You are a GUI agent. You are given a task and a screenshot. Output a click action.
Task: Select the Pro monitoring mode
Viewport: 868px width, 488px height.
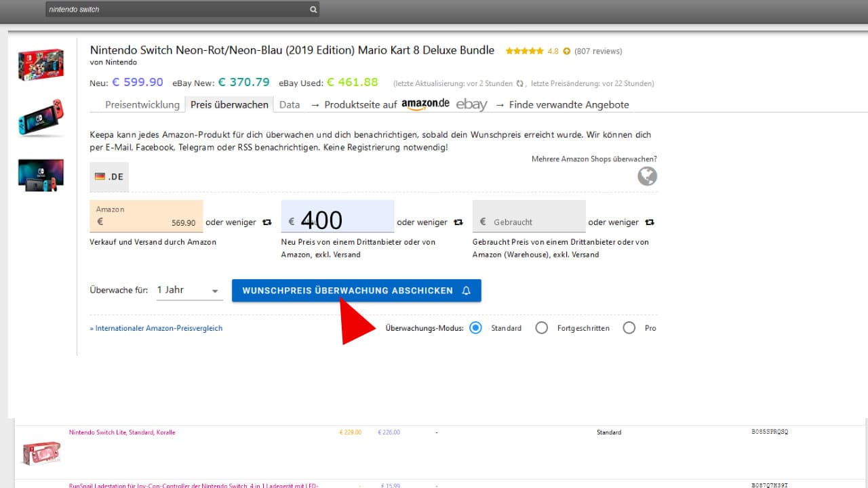pyautogui.click(x=629, y=328)
